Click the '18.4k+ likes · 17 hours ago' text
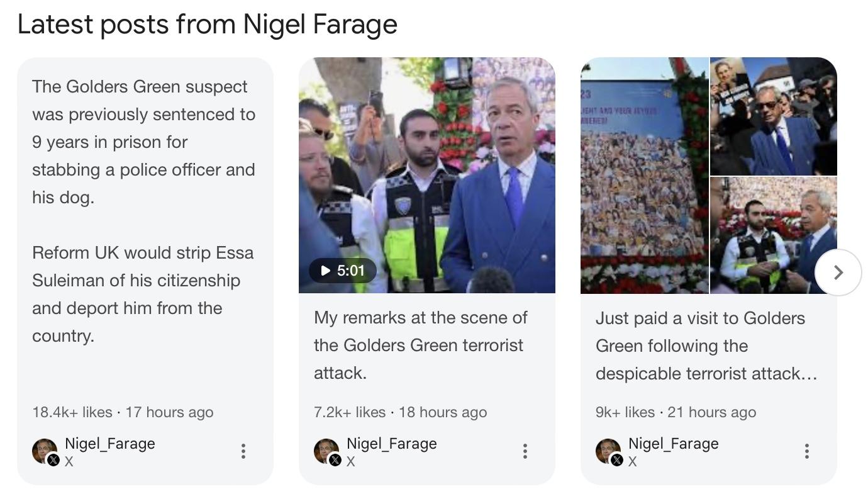The height and width of the screenshot is (494, 868). point(123,412)
